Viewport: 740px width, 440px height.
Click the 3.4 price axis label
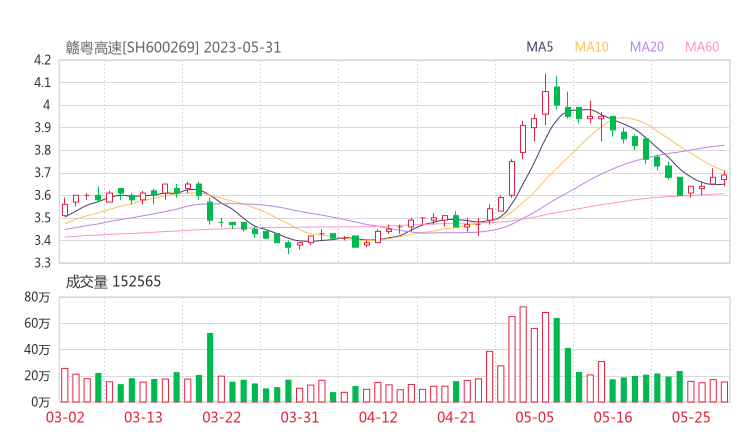[x=42, y=240]
